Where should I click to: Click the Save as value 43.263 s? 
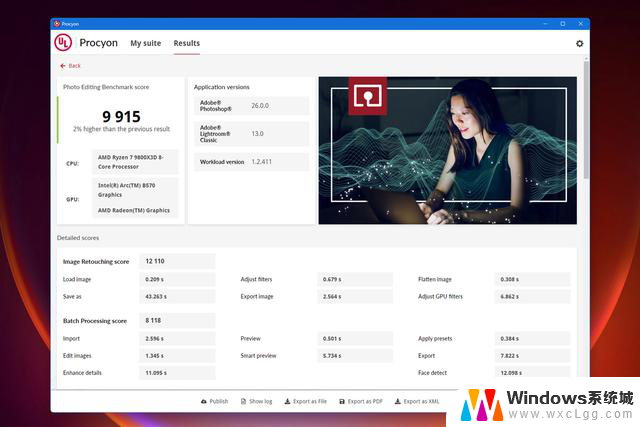tap(177, 297)
